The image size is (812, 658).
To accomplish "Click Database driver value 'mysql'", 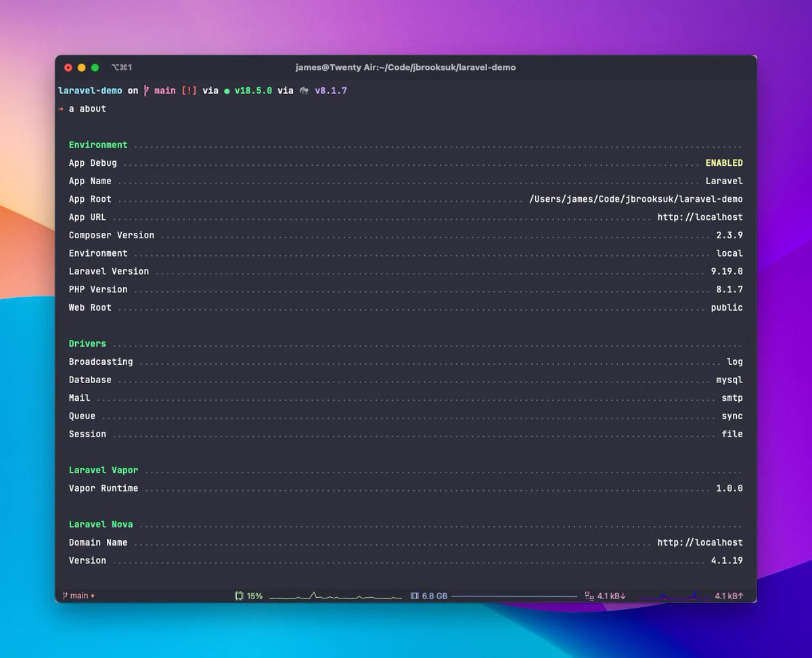I will coord(729,380).
